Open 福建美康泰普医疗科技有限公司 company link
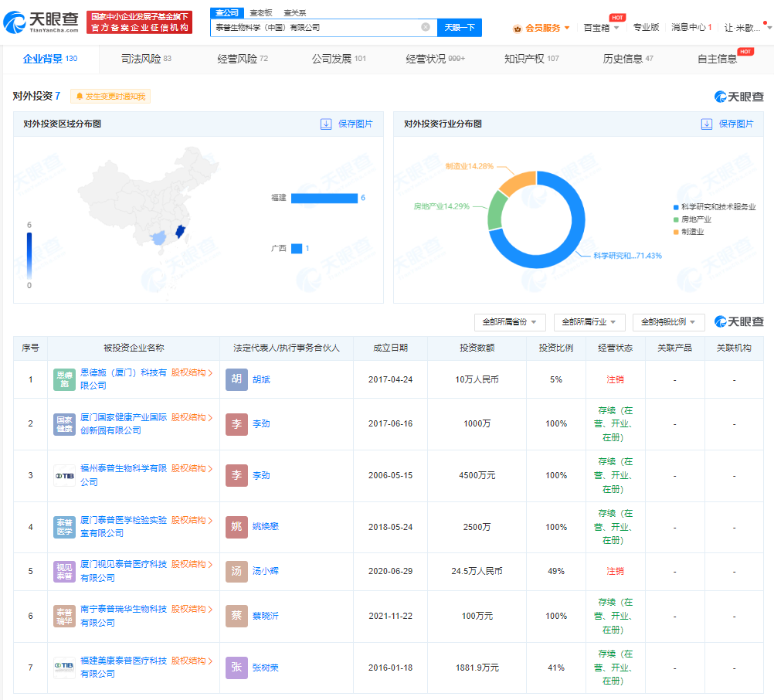This screenshot has width=774, height=700. click(124, 667)
